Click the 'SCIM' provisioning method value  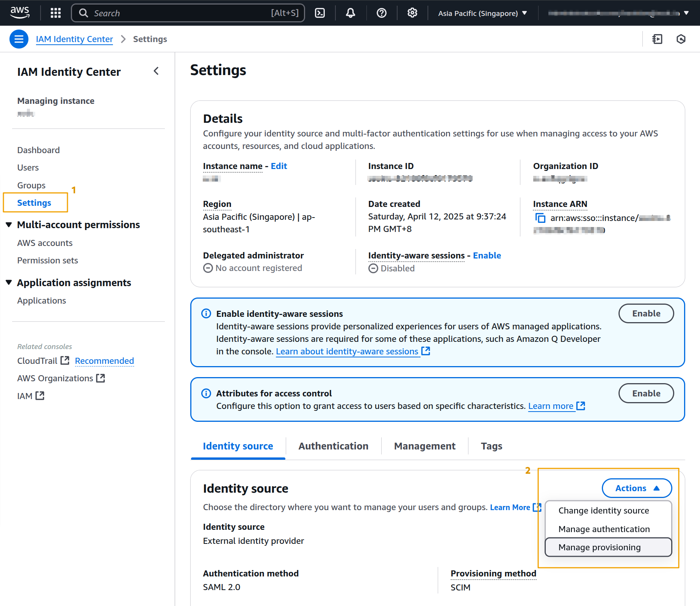click(x=460, y=587)
